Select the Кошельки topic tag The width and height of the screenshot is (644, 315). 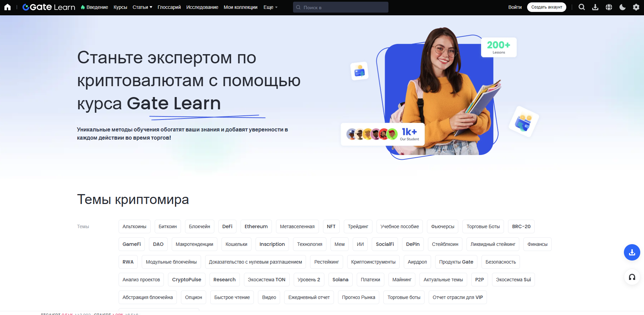tap(236, 244)
